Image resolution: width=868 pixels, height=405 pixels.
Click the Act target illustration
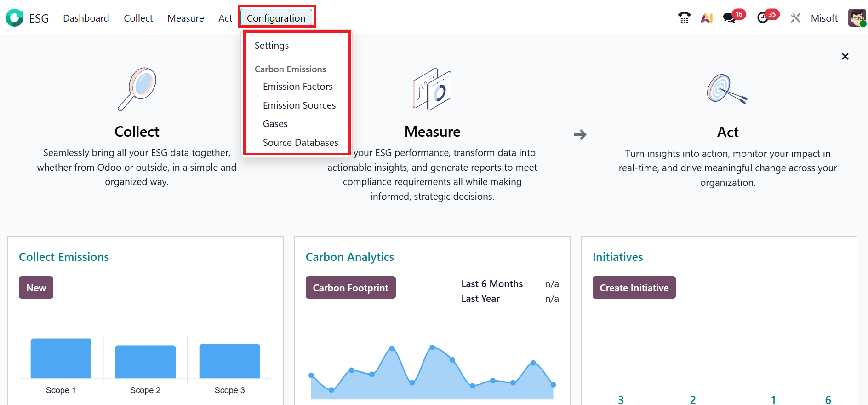click(727, 89)
